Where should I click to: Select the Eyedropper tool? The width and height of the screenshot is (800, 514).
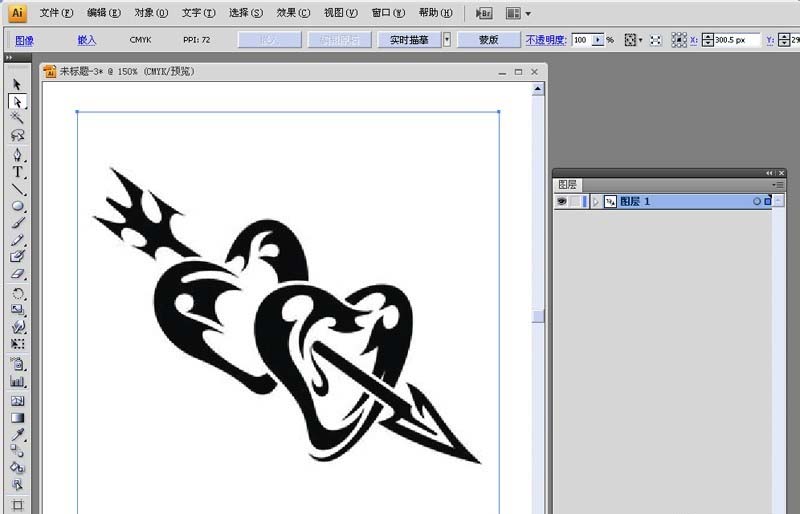click(17, 434)
